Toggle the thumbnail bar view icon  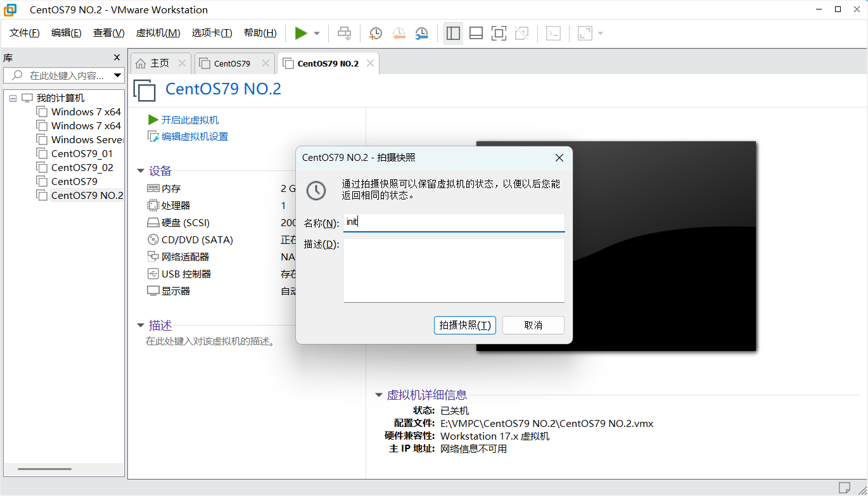click(x=476, y=34)
